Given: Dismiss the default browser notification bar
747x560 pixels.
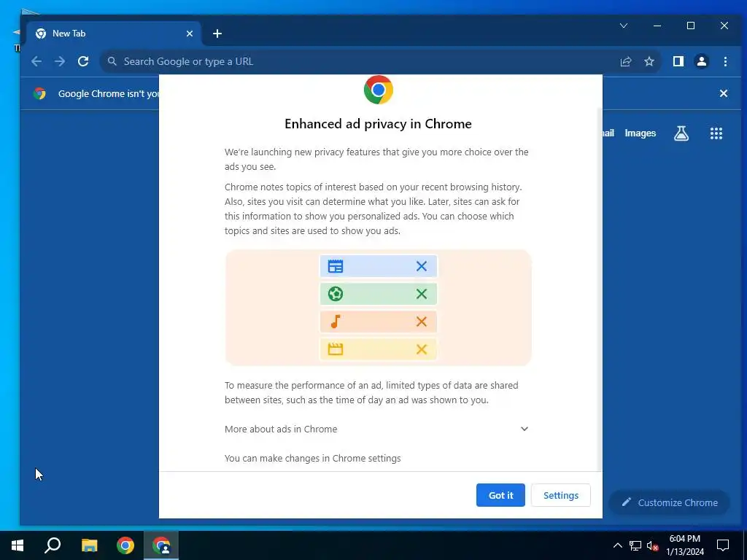Looking at the screenshot, I should tap(723, 93).
